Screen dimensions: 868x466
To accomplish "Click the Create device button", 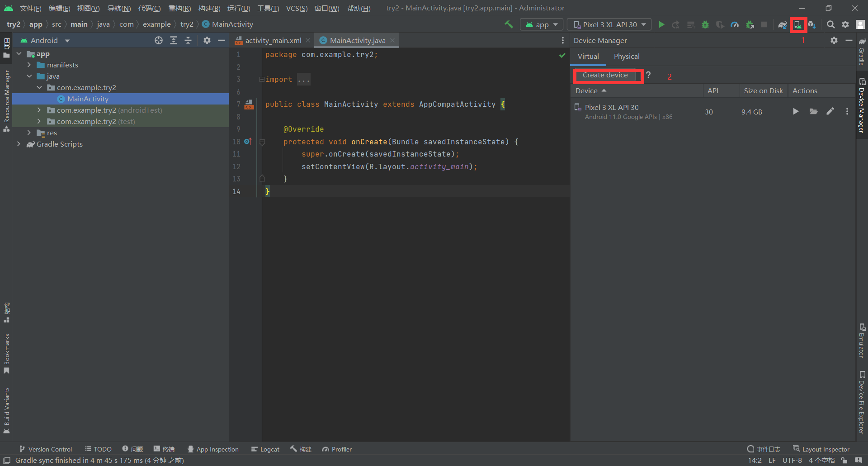I will [x=605, y=75].
